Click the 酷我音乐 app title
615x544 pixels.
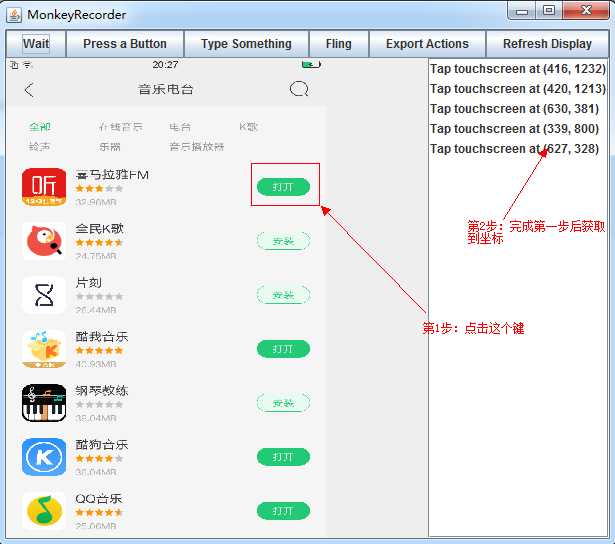pyautogui.click(x=102, y=337)
